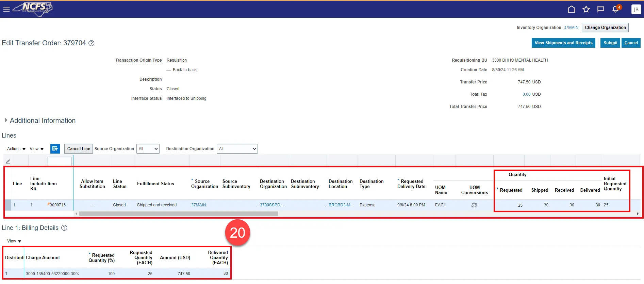
Task: Open Billing Details help icon
Action: (64, 228)
